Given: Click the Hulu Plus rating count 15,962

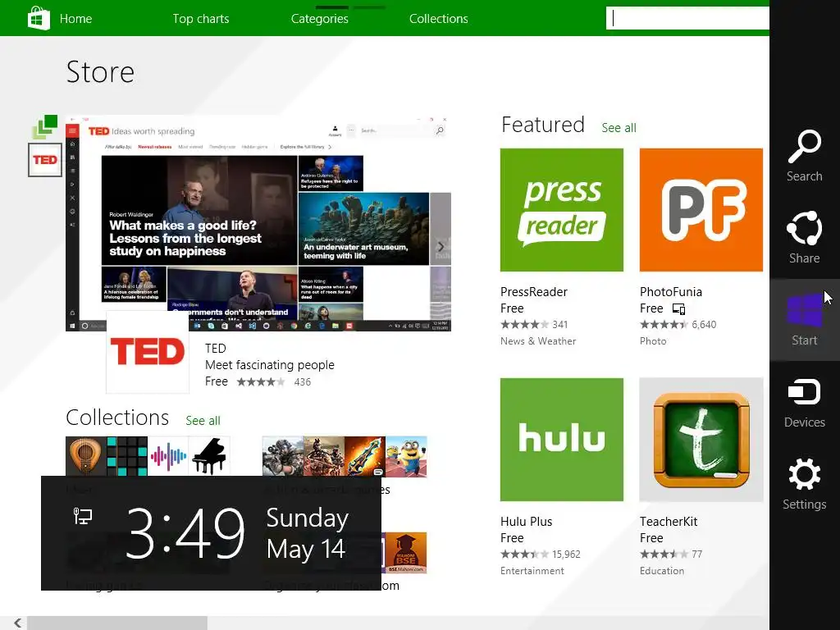Looking at the screenshot, I should coord(566,555).
